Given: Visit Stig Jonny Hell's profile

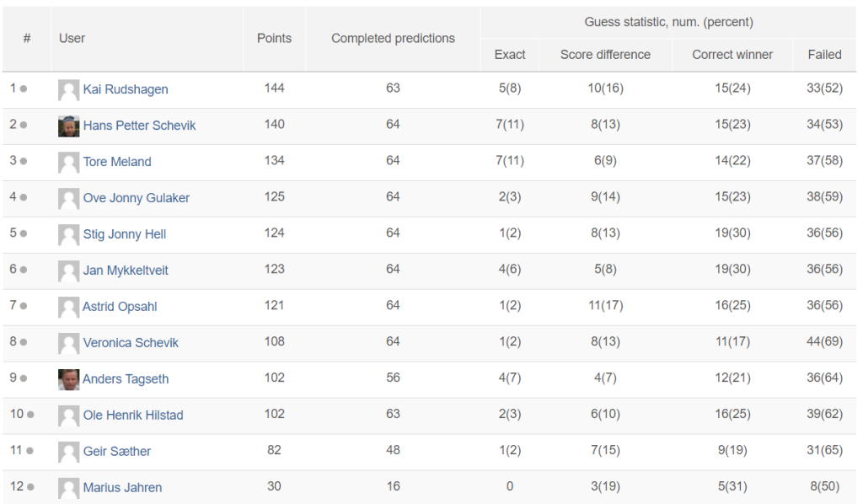Looking at the screenshot, I should point(125,233).
